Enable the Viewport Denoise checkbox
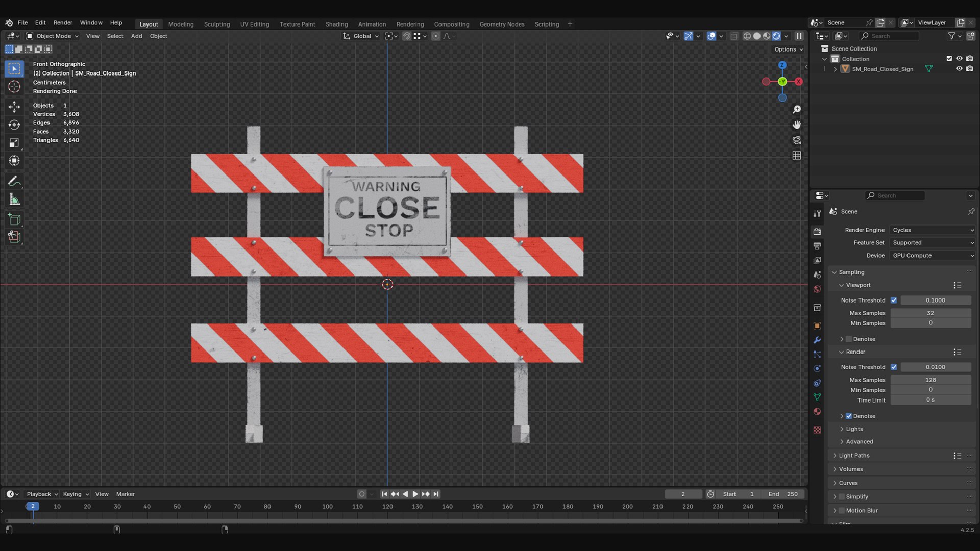This screenshot has width=980, height=551. tap(849, 339)
